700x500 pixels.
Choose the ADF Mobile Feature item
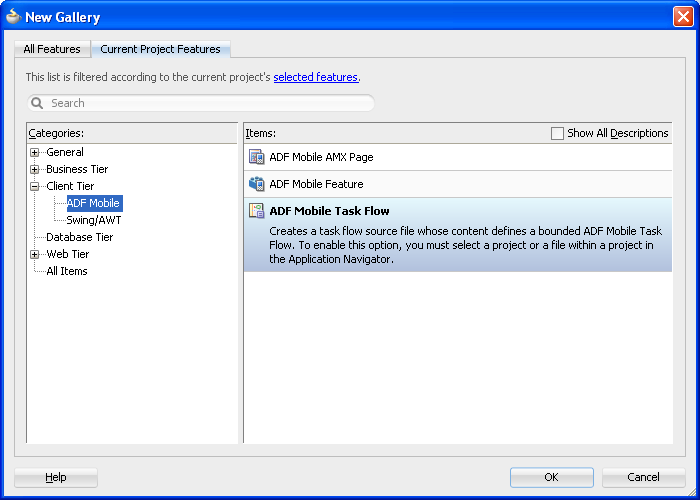458,184
